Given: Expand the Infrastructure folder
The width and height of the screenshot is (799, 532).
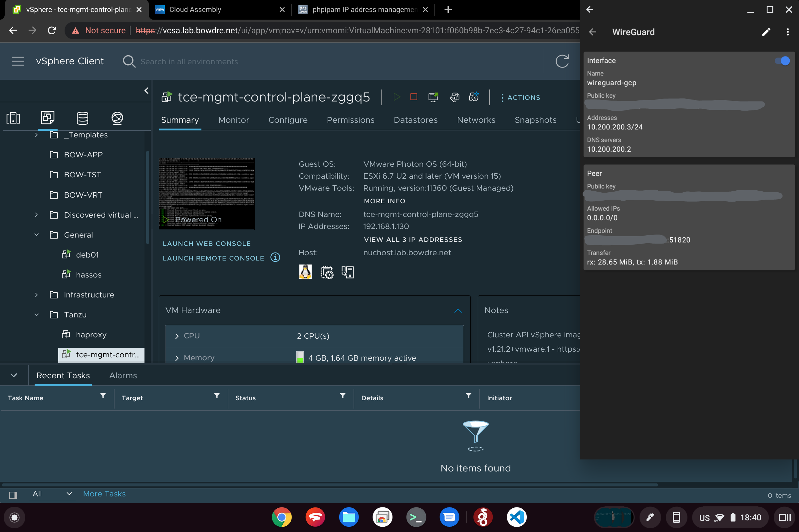Looking at the screenshot, I should 37,294.
